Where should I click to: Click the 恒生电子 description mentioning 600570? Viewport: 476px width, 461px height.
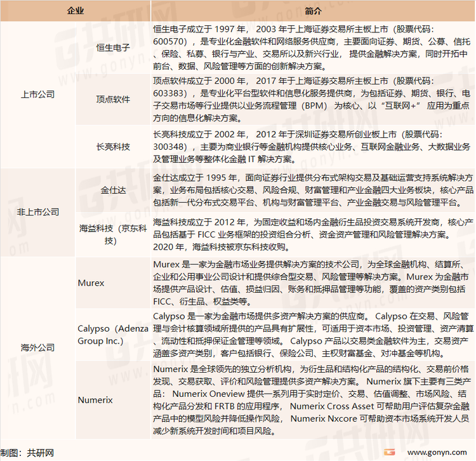coord(312,48)
